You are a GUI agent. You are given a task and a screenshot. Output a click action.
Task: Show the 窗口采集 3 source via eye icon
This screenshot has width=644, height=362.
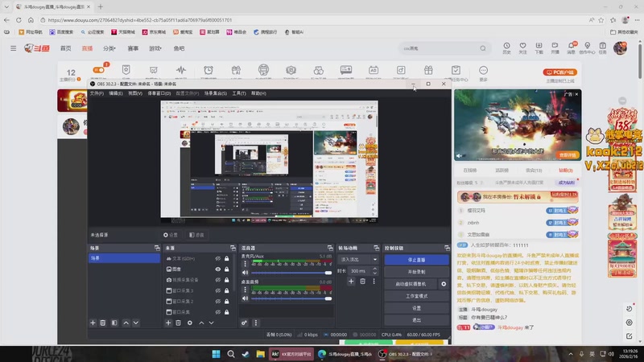pyautogui.click(x=218, y=290)
